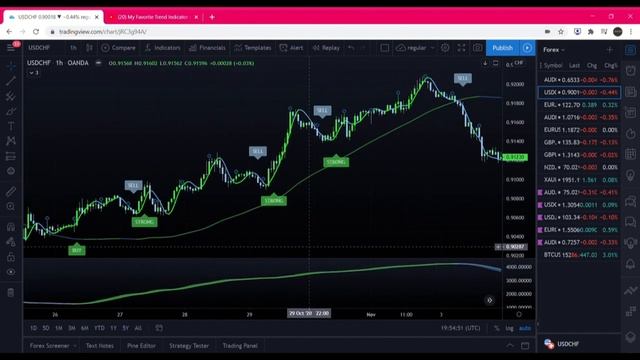Click the undo arrow in toolbar
This screenshot has height=360, width=640.
(x=351, y=48)
